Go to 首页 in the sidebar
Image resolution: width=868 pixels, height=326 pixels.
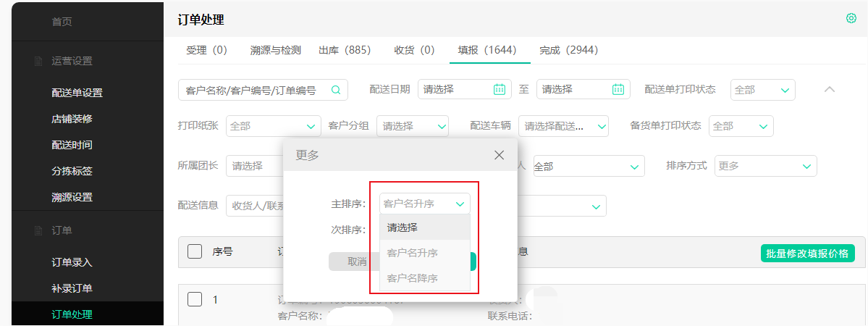pos(62,22)
